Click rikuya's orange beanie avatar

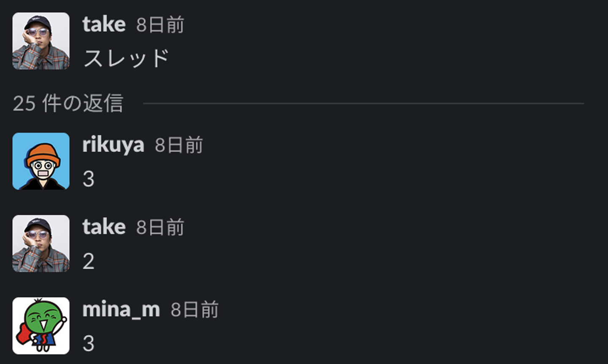click(x=41, y=161)
